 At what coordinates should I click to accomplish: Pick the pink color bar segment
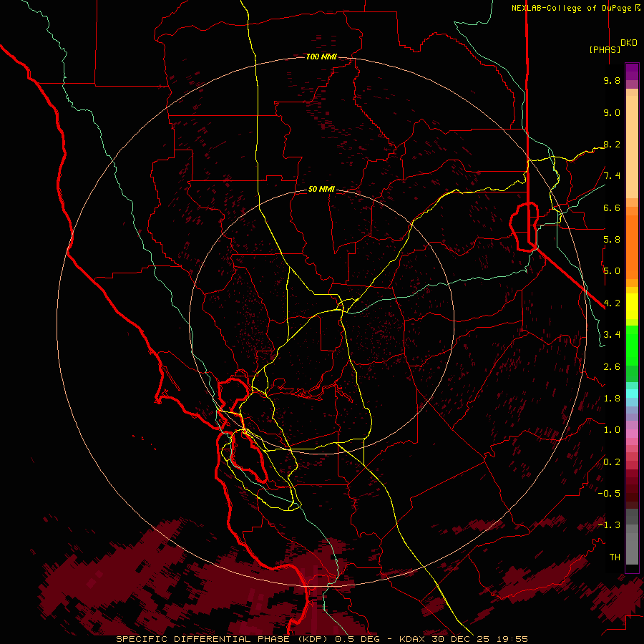(x=632, y=434)
